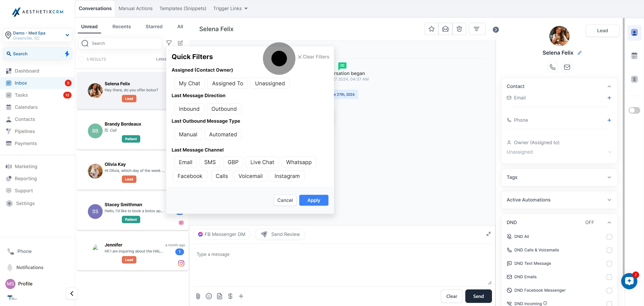Check the DND Emails checkbox
644x306 pixels.
point(609,277)
